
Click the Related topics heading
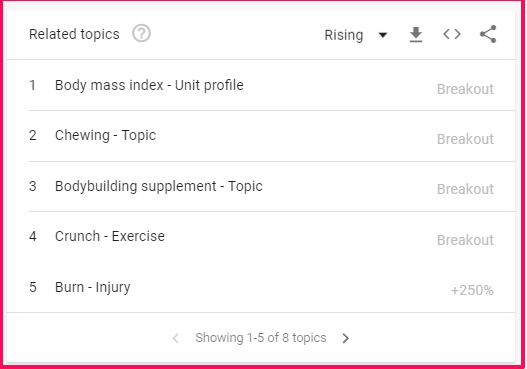click(74, 34)
